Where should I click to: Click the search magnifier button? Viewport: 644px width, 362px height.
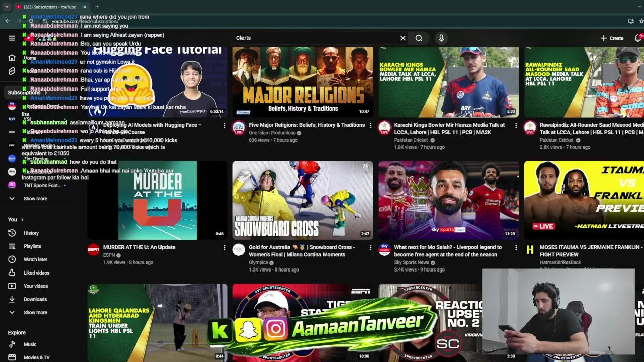pyautogui.click(x=419, y=38)
